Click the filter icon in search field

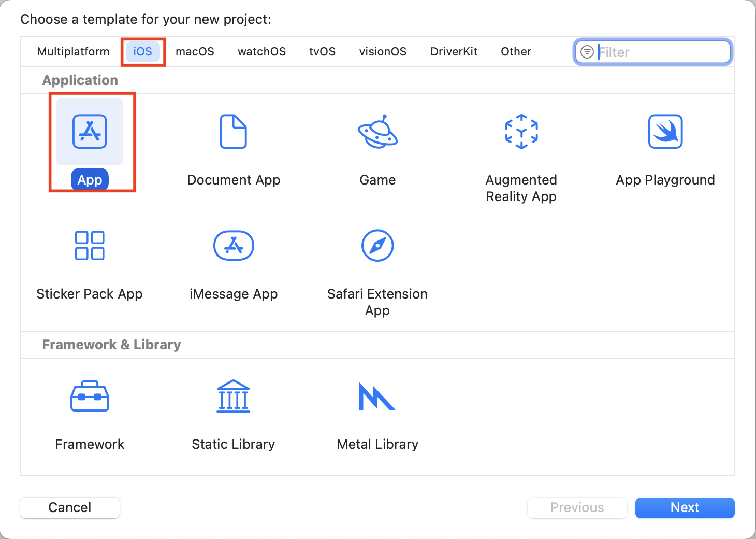coord(587,52)
